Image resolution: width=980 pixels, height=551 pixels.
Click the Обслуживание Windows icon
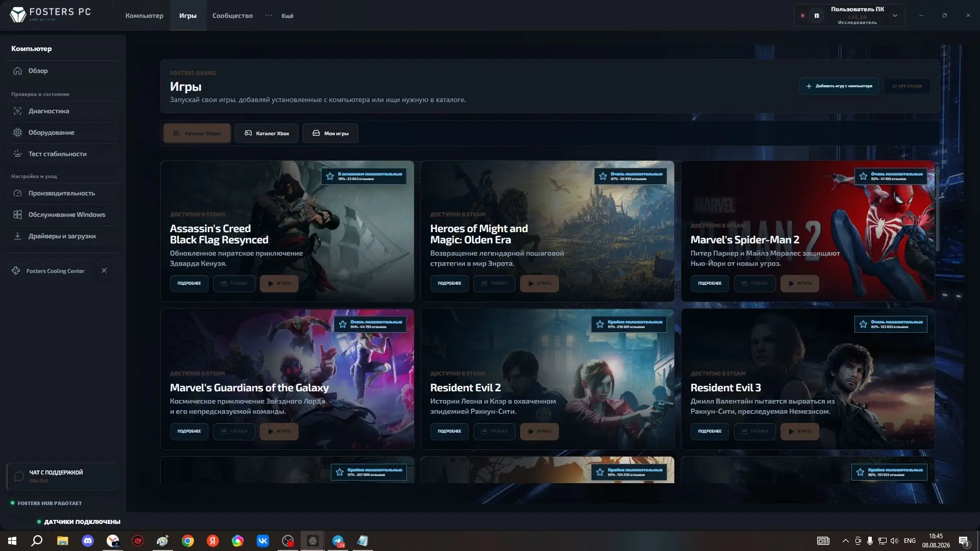[x=17, y=215]
